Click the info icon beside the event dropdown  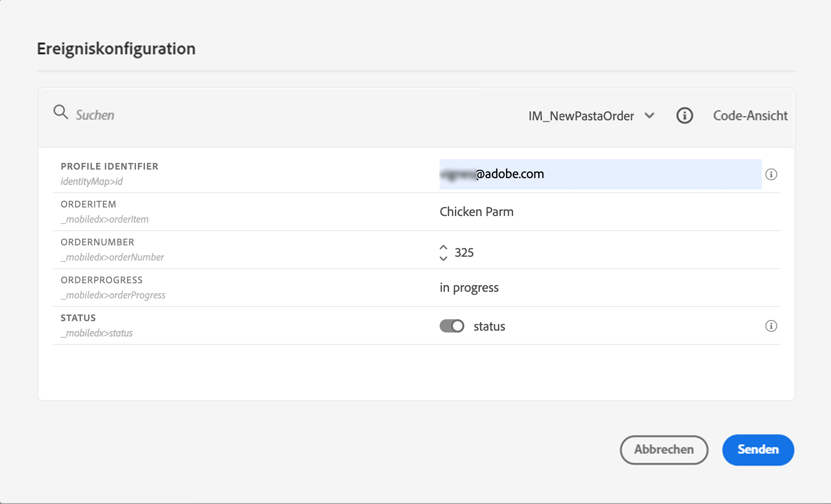pos(684,116)
